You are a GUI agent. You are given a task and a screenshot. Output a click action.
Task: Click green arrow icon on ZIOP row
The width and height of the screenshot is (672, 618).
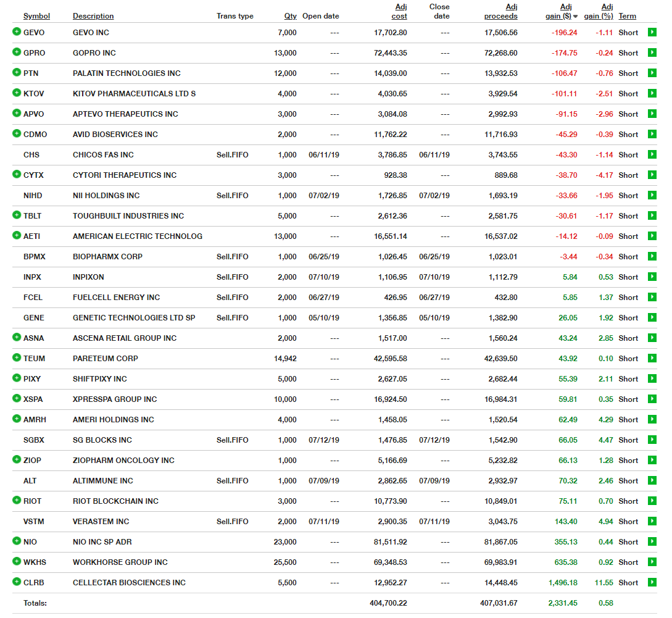coord(652,460)
